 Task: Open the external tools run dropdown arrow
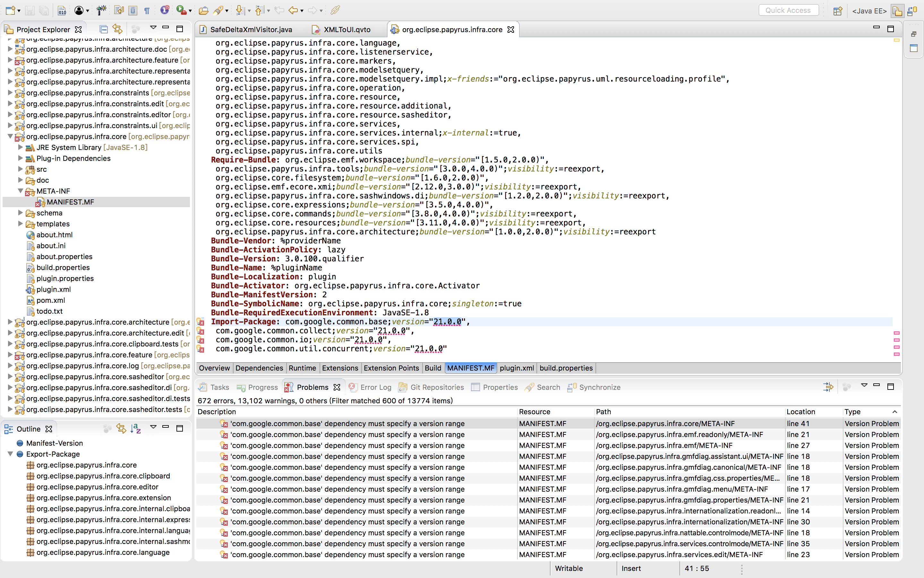coord(190,11)
